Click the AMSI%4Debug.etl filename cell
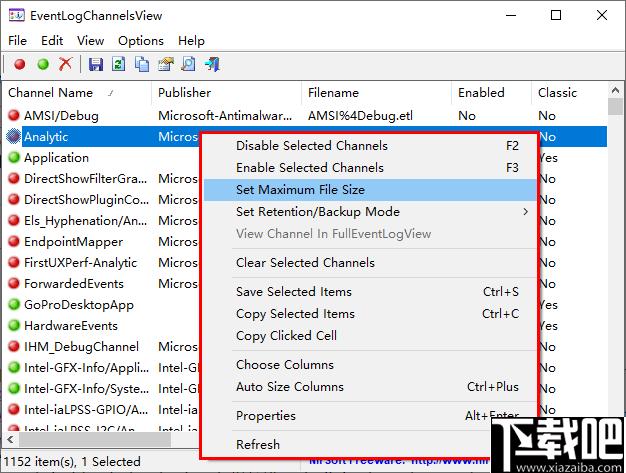Screen dimensions: 626x473 [360, 116]
